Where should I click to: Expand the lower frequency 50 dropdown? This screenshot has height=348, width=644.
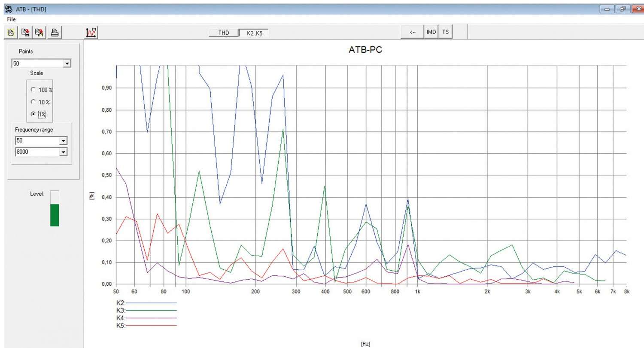[x=64, y=140]
